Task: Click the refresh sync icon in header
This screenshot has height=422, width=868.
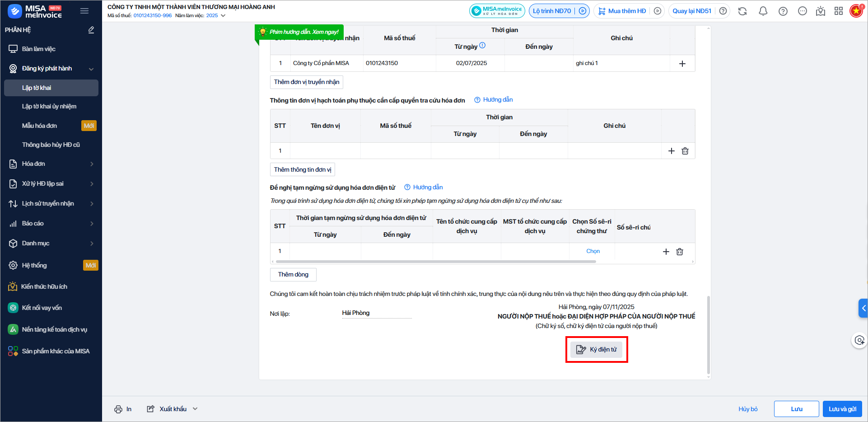Action: pyautogui.click(x=742, y=11)
